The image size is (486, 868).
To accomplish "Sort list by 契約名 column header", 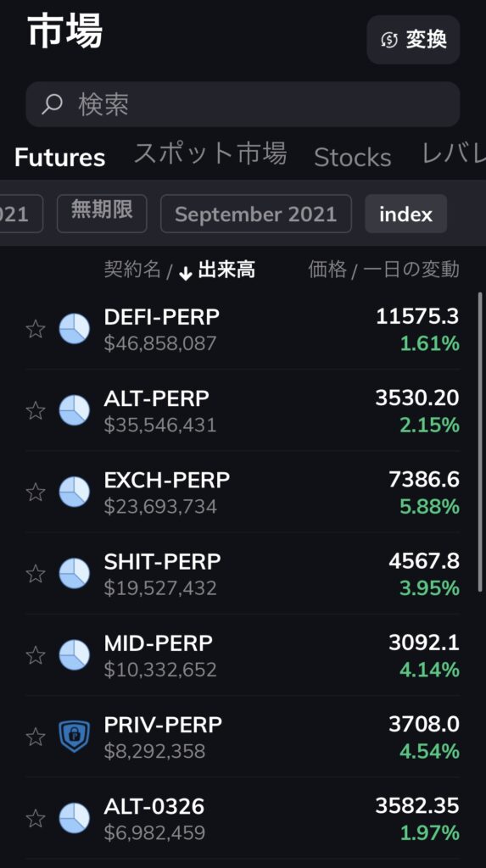I will (132, 270).
